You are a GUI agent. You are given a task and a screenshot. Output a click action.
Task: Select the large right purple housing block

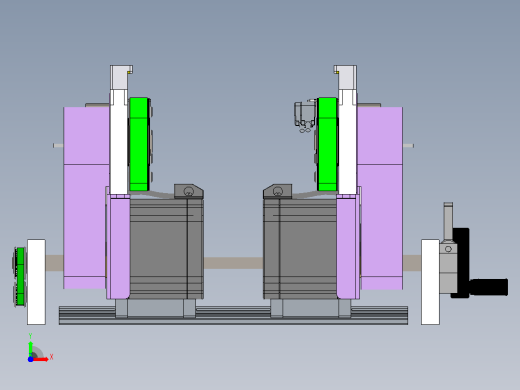tap(380, 198)
